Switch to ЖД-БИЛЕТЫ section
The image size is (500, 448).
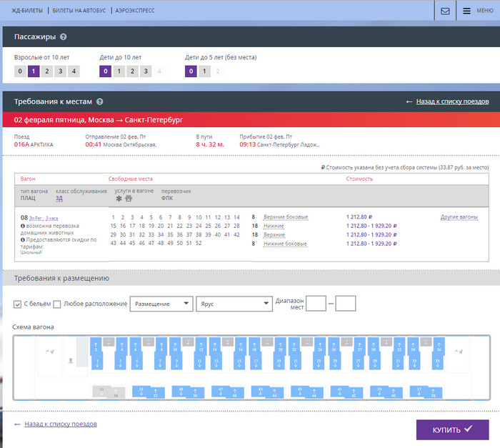tap(27, 11)
